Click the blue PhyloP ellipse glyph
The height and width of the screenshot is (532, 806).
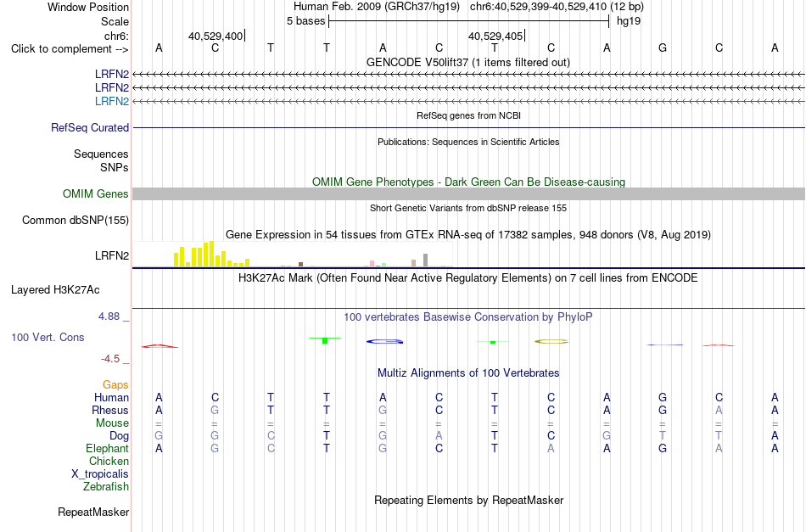pos(384,341)
